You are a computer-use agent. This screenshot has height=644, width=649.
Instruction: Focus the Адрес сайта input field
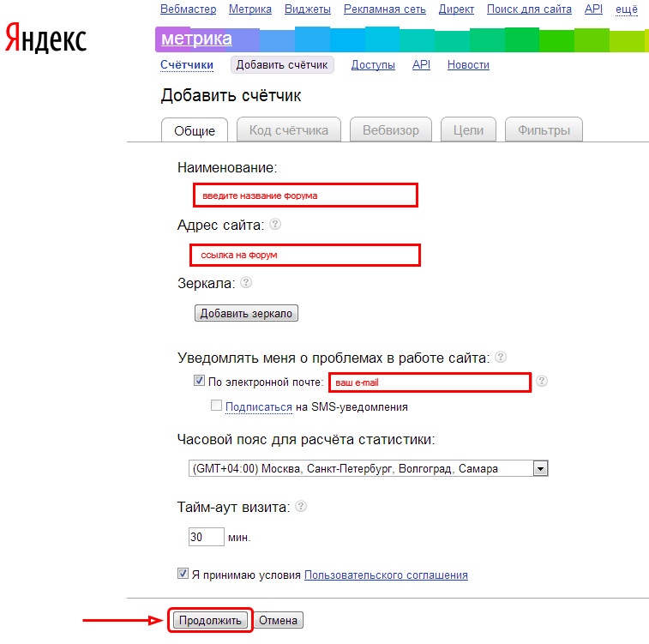pos(305,255)
